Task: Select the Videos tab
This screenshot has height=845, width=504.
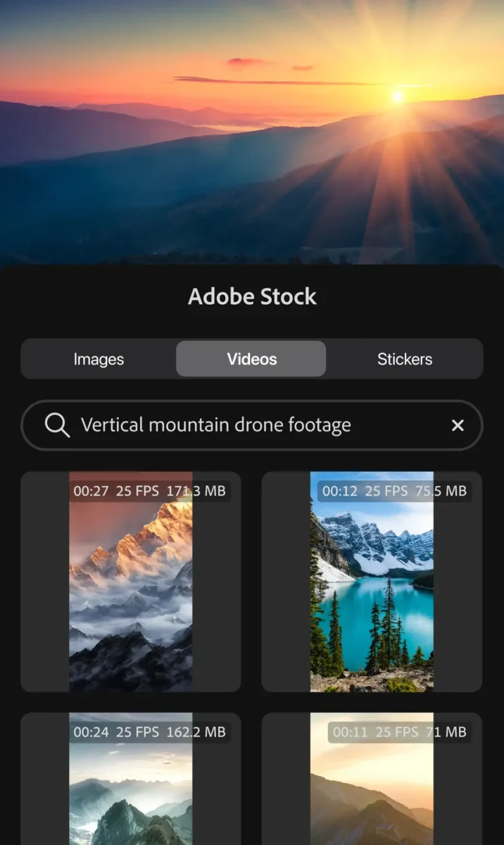Action: 251,359
